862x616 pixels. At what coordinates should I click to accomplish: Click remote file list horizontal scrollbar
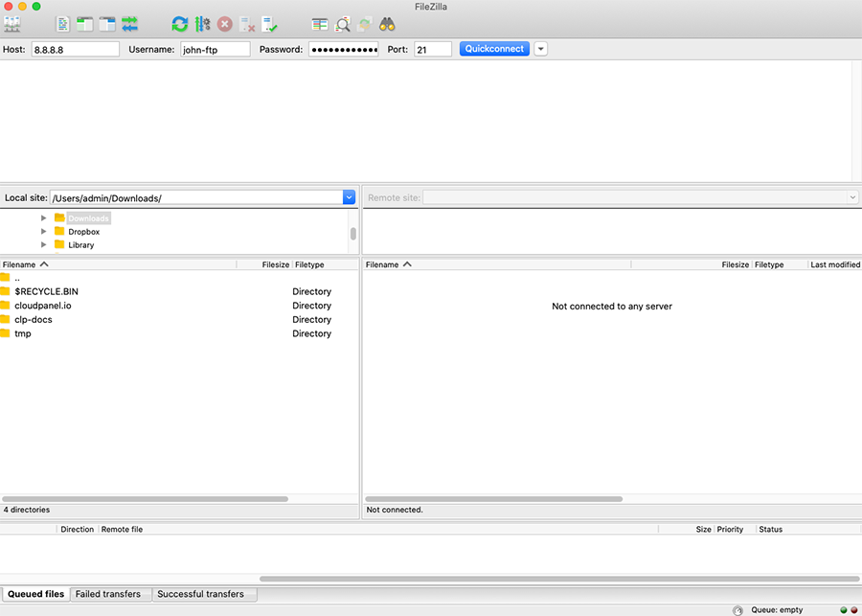[x=493, y=499]
